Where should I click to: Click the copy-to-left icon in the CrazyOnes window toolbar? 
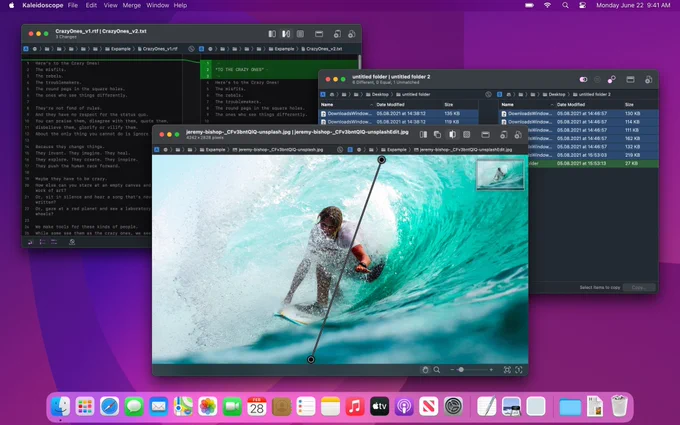(337, 34)
